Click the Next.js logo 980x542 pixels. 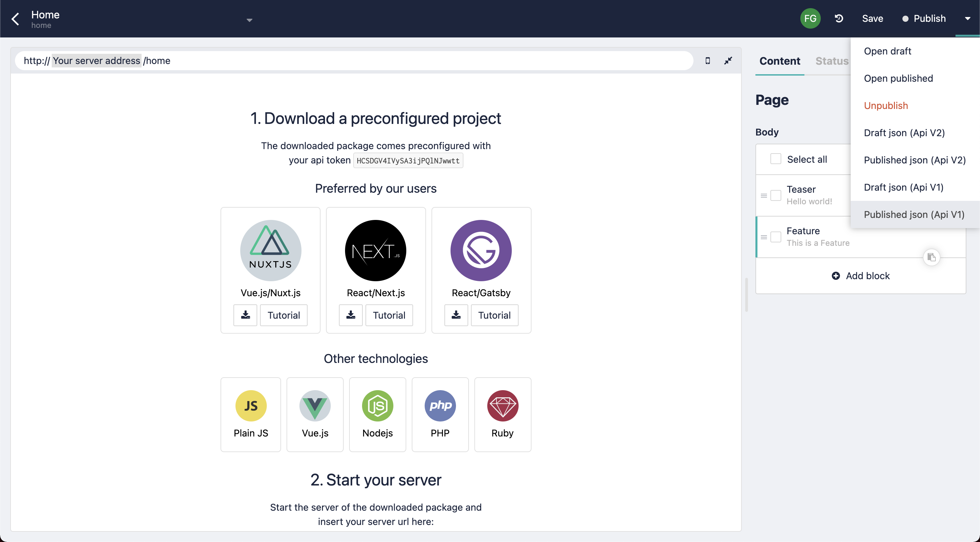pos(375,251)
